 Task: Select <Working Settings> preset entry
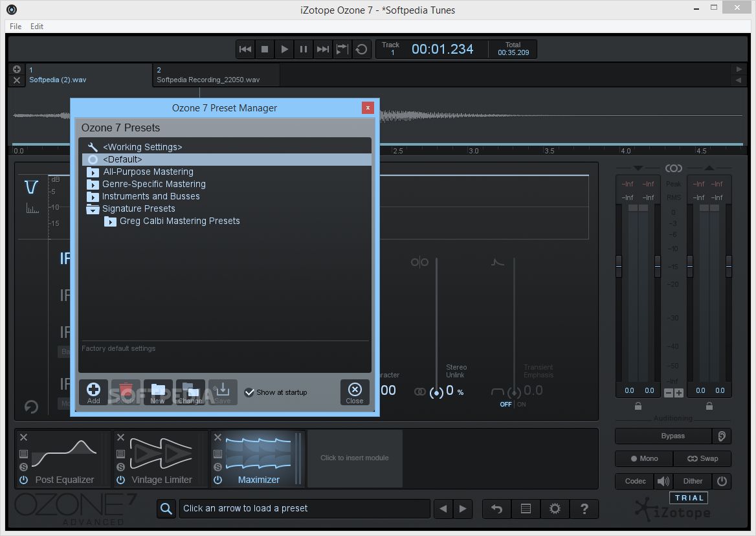coord(227,147)
